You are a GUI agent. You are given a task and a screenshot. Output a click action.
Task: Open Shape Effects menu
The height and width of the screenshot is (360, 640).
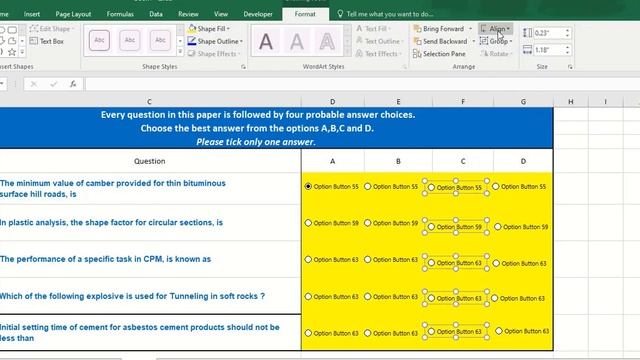point(214,53)
